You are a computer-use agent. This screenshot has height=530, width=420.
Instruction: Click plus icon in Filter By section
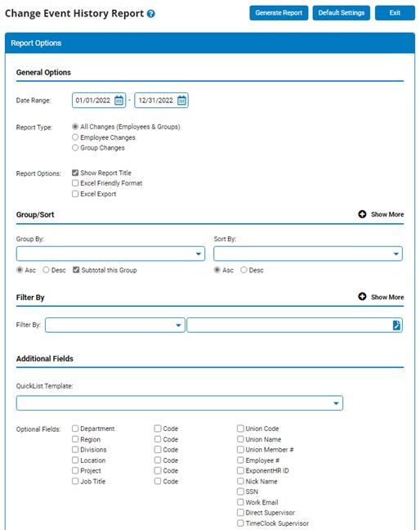pyautogui.click(x=362, y=297)
